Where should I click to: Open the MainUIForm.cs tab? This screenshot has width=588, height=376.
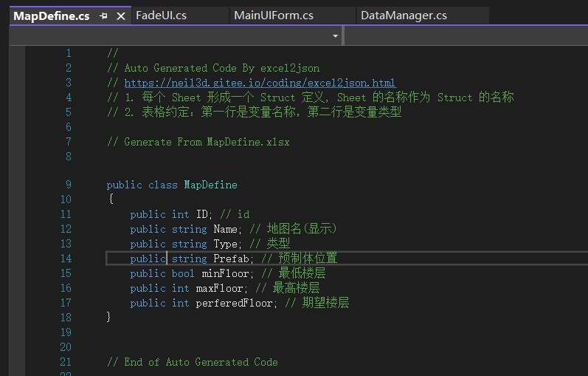tap(274, 16)
